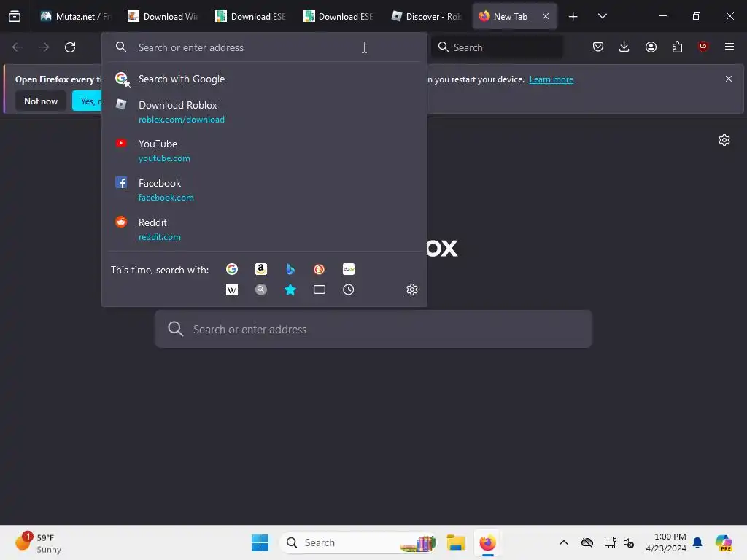Click the Firefox taskbar icon
This screenshot has width=747, height=560.
pyautogui.click(x=487, y=542)
